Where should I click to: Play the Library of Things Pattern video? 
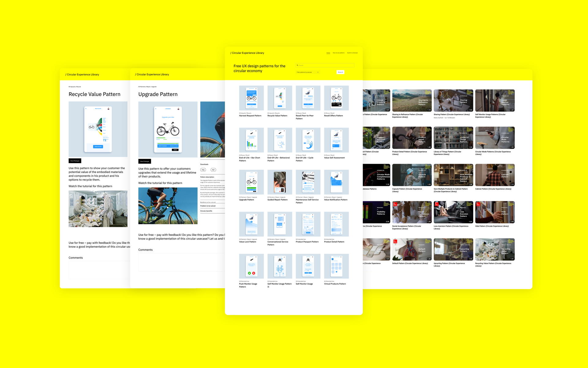453,138
